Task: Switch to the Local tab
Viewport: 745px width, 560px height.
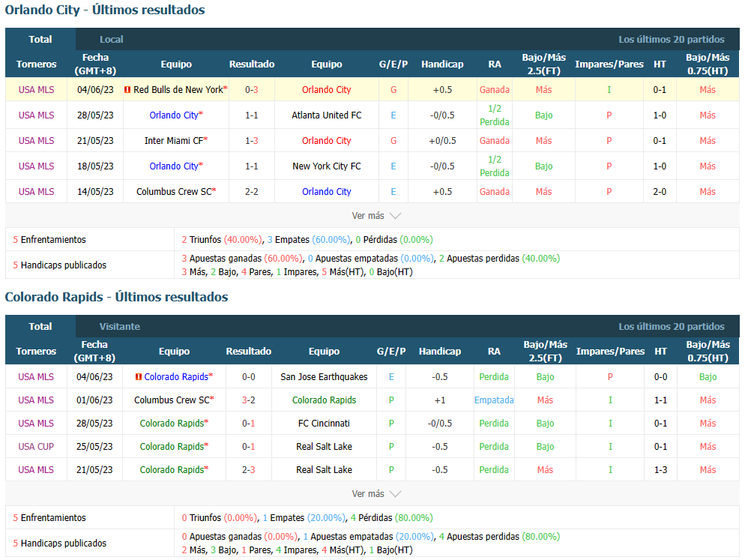Action: pyautogui.click(x=111, y=40)
